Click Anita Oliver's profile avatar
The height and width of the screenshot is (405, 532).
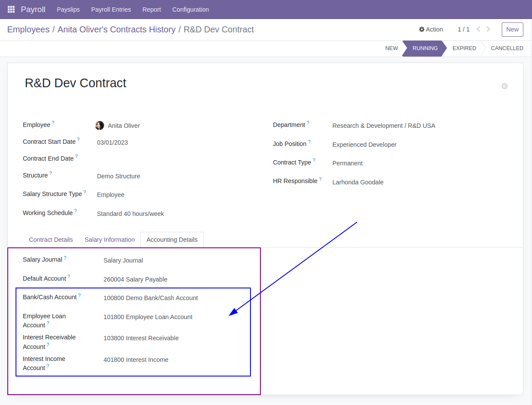point(99,125)
